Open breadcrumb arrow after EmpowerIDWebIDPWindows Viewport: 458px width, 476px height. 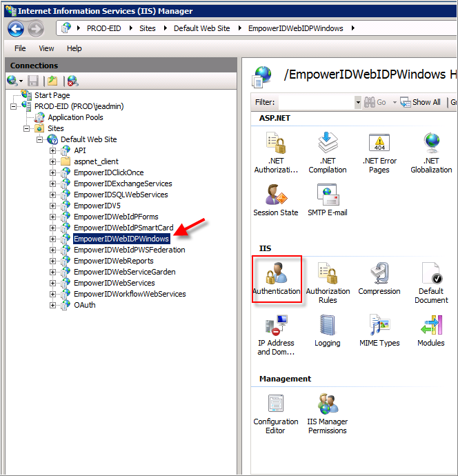pyautogui.click(x=352, y=28)
